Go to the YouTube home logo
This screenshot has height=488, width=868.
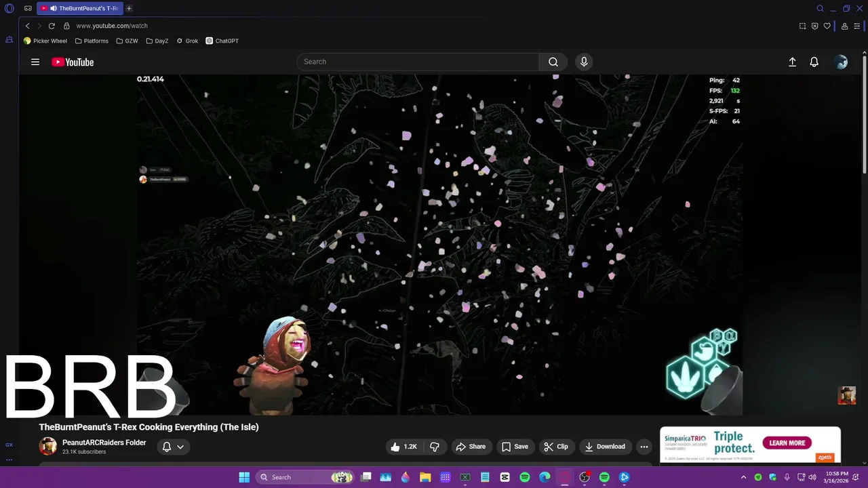[x=73, y=62]
